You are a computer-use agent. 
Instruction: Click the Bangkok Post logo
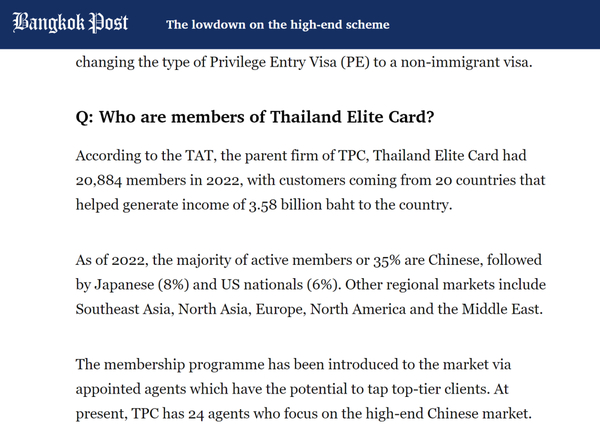[70, 23]
